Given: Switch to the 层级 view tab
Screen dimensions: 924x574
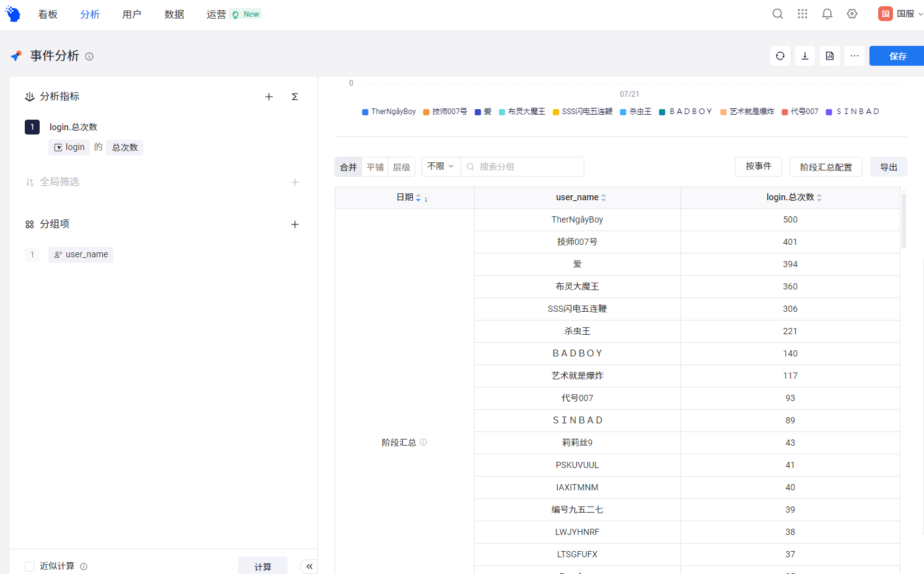Looking at the screenshot, I should coord(402,167).
